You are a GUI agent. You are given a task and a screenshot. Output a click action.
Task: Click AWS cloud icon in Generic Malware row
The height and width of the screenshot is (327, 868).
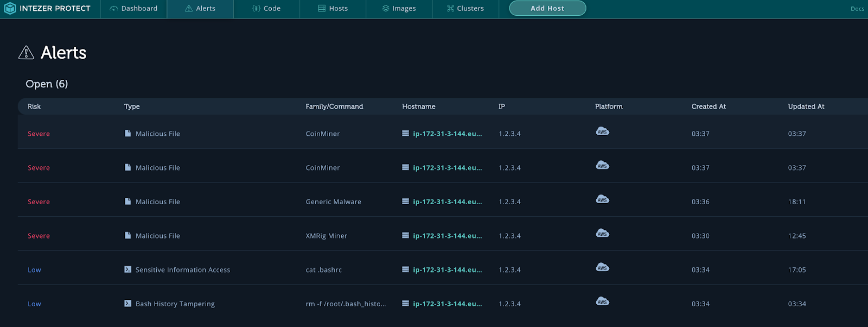(x=602, y=199)
